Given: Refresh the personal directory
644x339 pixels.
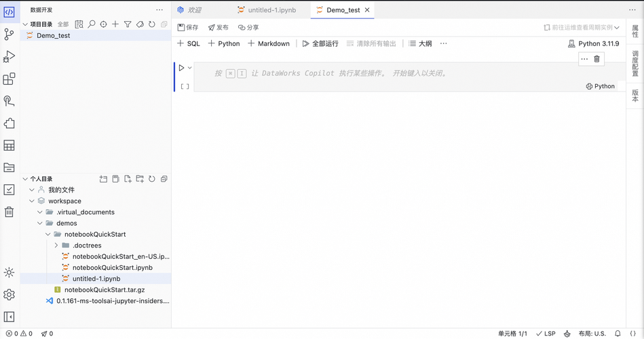Looking at the screenshot, I should [152, 178].
